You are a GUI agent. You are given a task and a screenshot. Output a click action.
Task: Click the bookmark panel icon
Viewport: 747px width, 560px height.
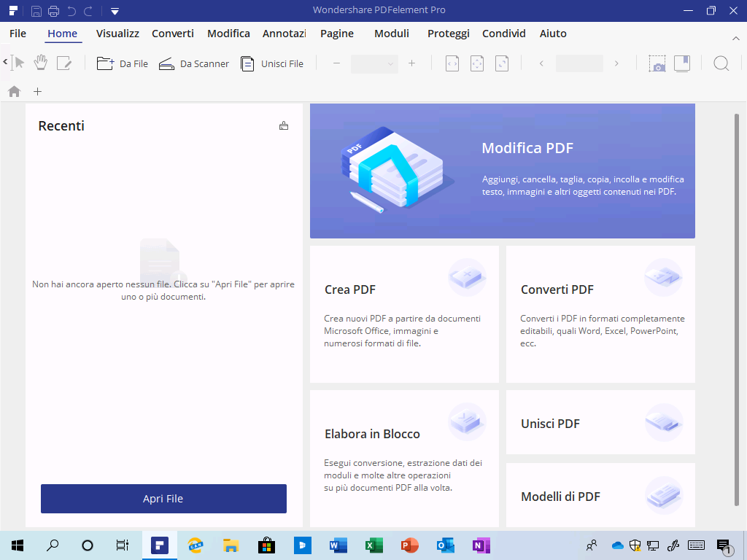point(682,63)
